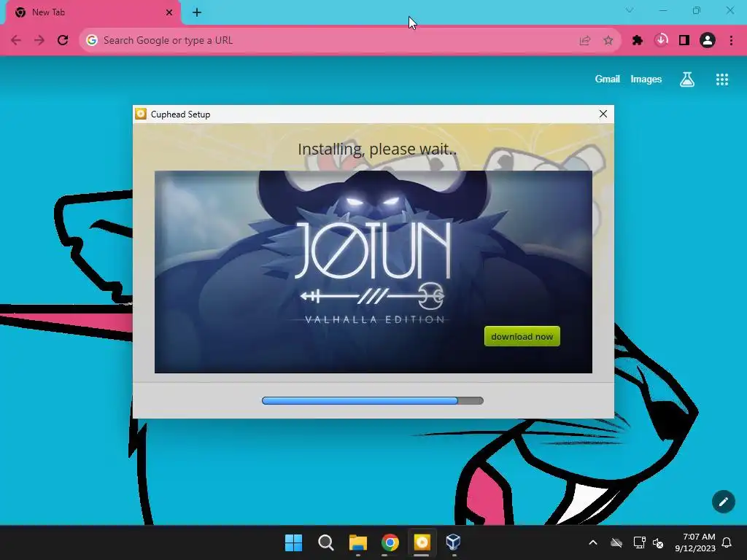Screen dimensions: 747x560
Task: Click the Google logo in the address bar
Action: click(91, 41)
